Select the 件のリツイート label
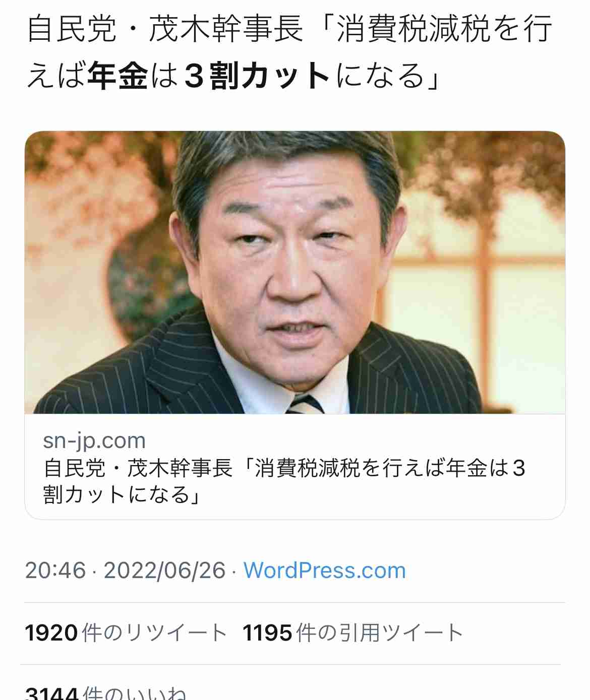 pyautogui.click(x=155, y=633)
